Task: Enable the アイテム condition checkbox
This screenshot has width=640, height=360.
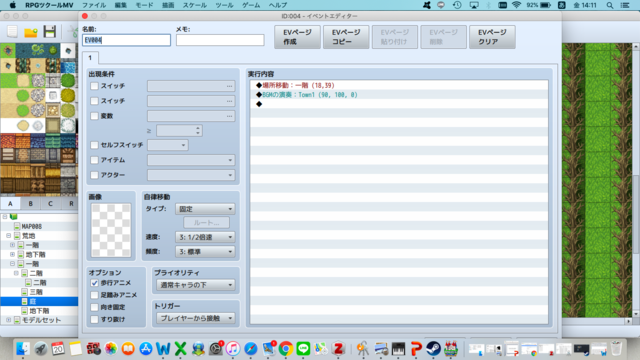Action: coord(94,160)
